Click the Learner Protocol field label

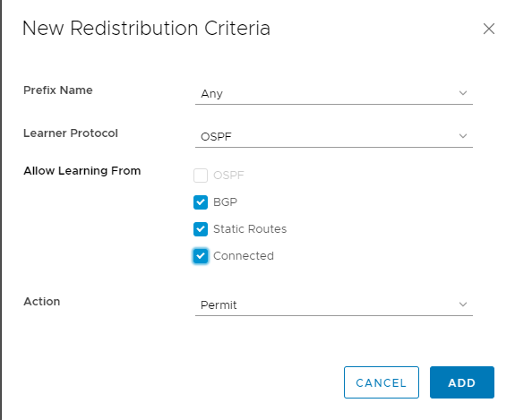coord(71,133)
